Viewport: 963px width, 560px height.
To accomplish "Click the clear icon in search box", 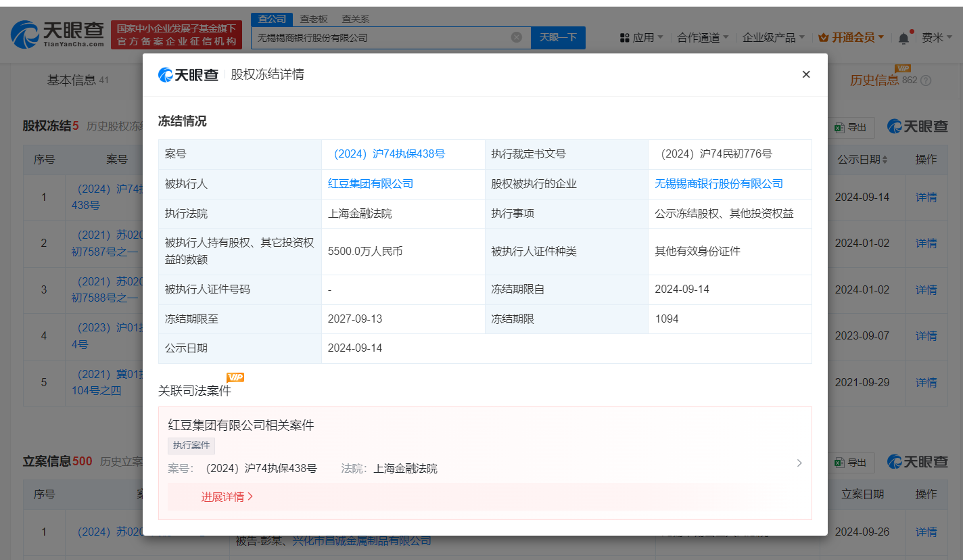I will pos(518,37).
